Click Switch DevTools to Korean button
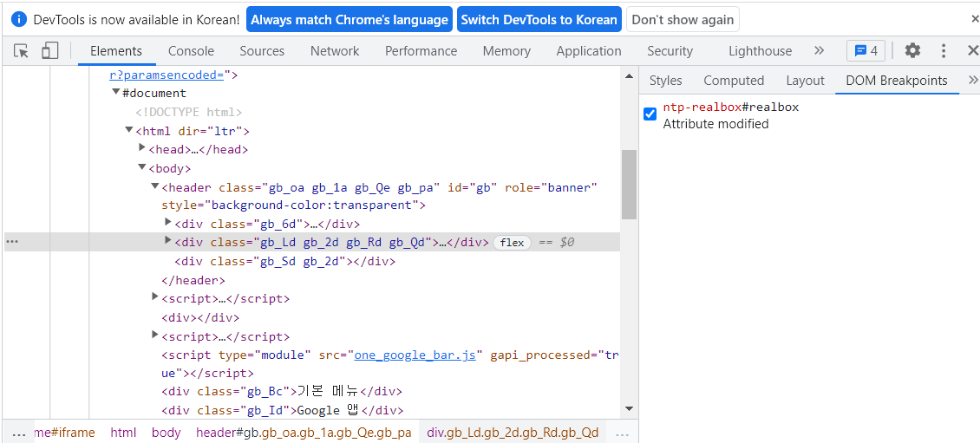This screenshot has height=443, width=980. [539, 19]
